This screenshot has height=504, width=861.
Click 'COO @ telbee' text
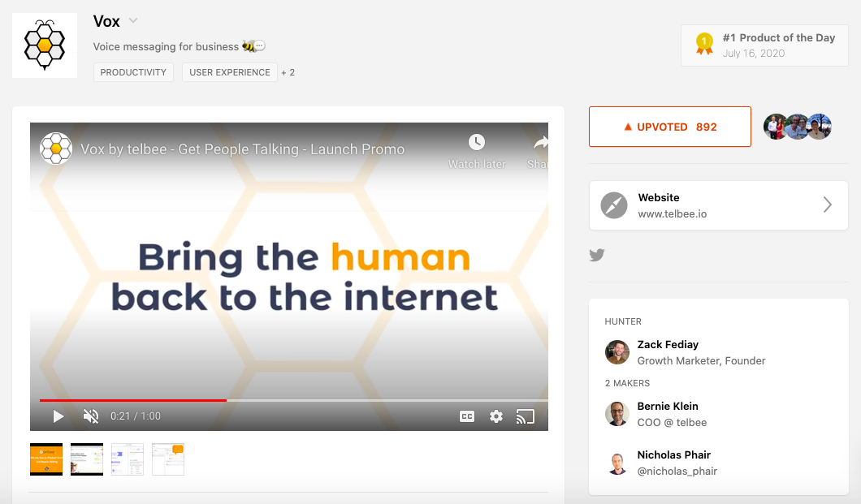pyautogui.click(x=672, y=422)
